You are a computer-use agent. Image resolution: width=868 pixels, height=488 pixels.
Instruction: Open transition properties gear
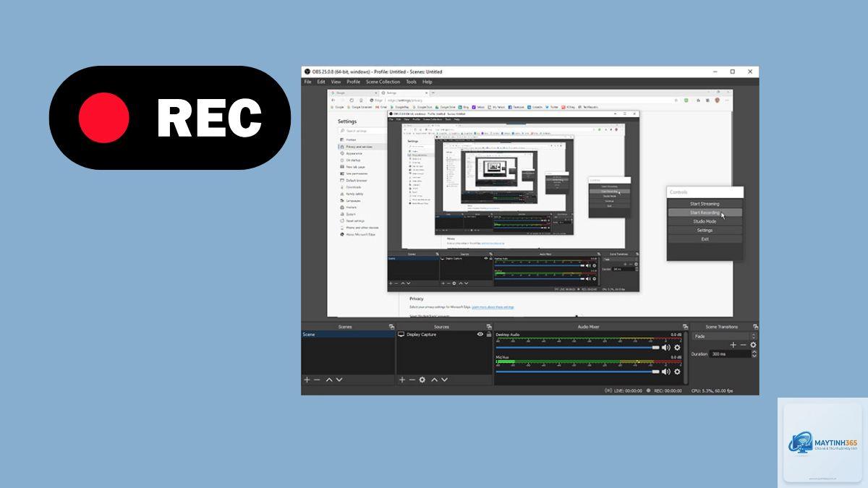click(753, 345)
